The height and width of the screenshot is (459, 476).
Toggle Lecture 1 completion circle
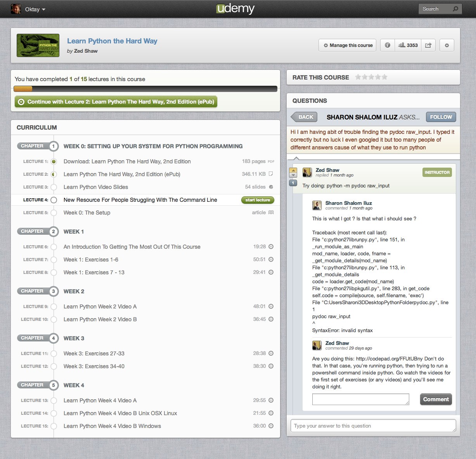tap(54, 161)
